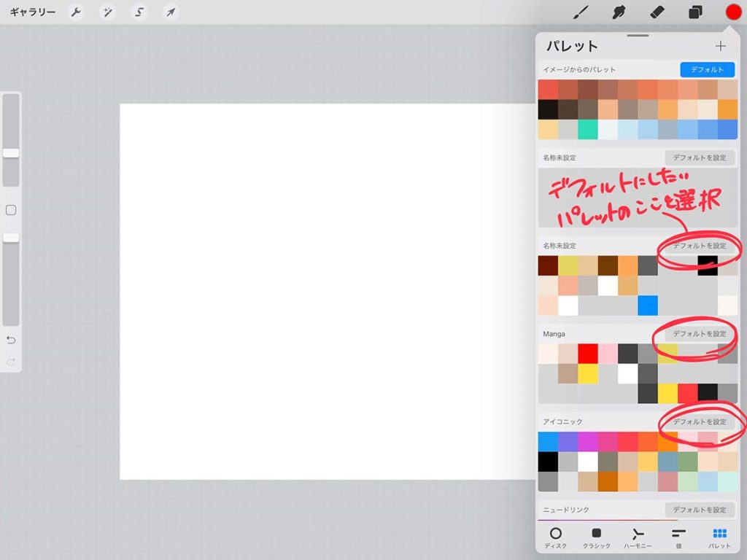Screen dimensions: 747x560
Task: Select the Brush tool
Action: click(580, 12)
